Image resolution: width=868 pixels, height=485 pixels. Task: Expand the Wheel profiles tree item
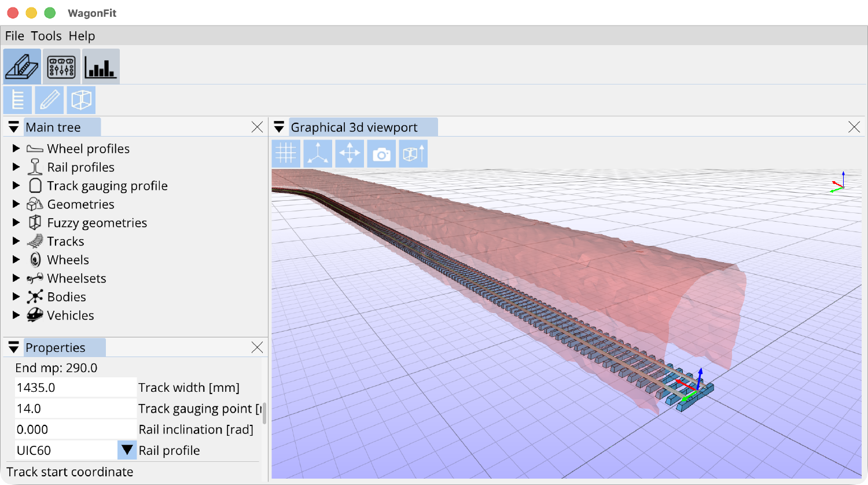(15, 148)
